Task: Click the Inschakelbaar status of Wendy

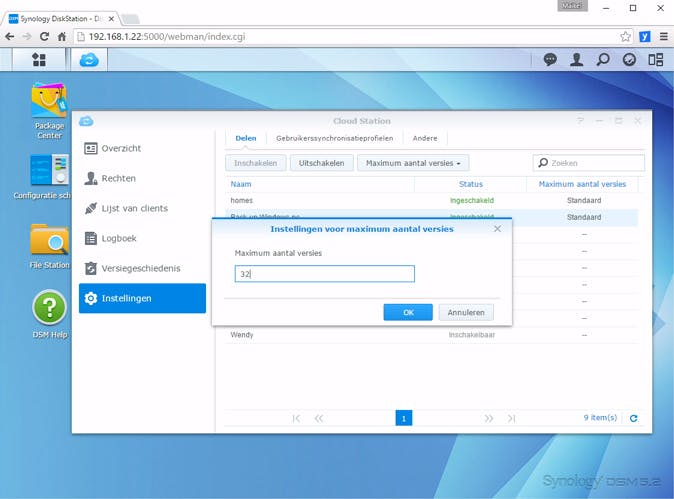Action: tap(472, 335)
